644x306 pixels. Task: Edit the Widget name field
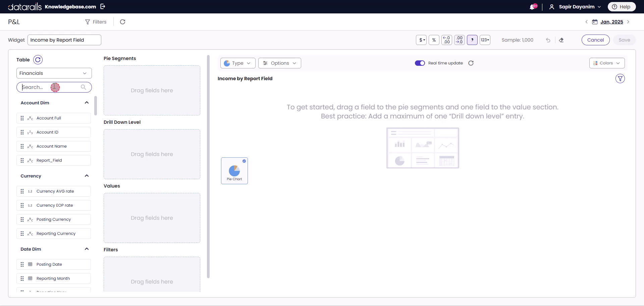(x=64, y=40)
